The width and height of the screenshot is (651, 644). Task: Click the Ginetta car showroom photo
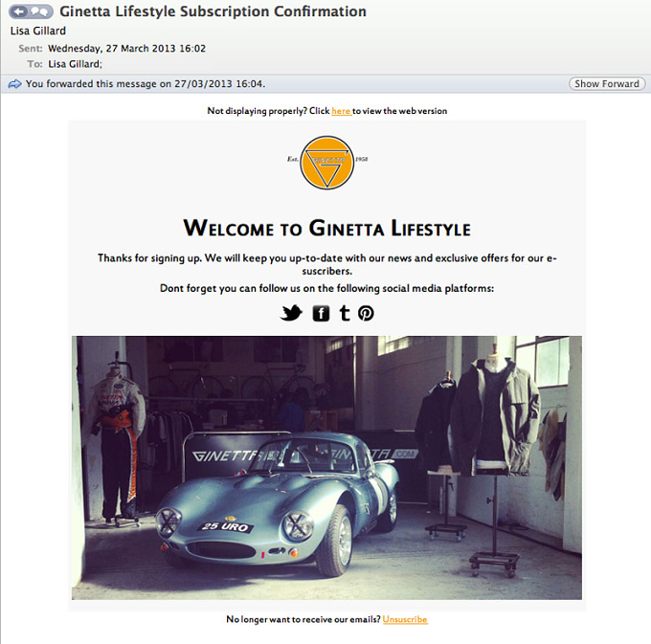pos(326,468)
